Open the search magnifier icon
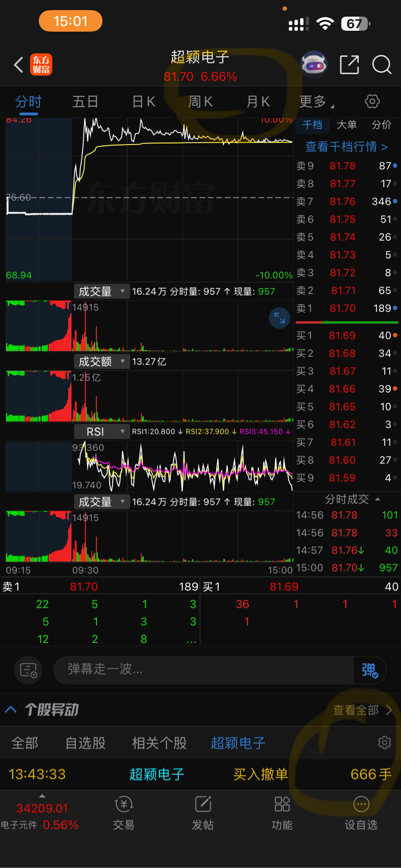Image resolution: width=401 pixels, height=868 pixels. 382,65
